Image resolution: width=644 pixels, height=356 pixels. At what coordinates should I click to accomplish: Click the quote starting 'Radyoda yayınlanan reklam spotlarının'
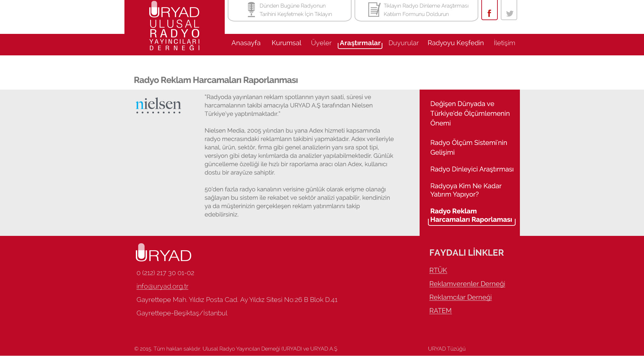click(288, 105)
